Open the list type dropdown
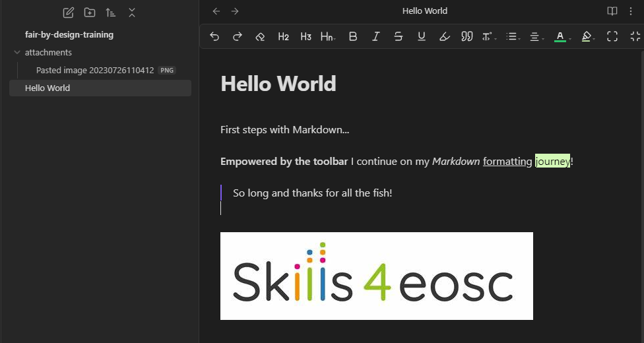 pyautogui.click(x=512, y=37)
